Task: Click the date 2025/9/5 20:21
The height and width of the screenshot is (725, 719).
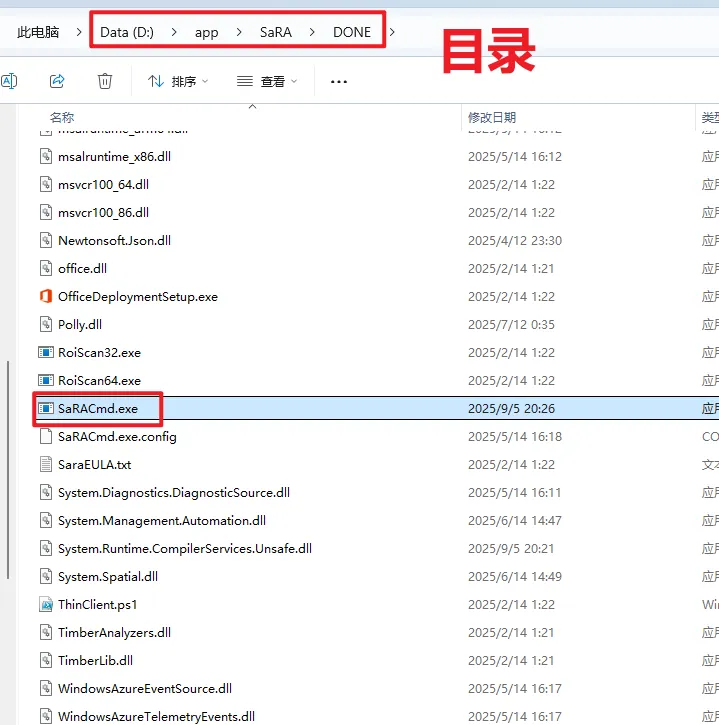Action: 511,549
